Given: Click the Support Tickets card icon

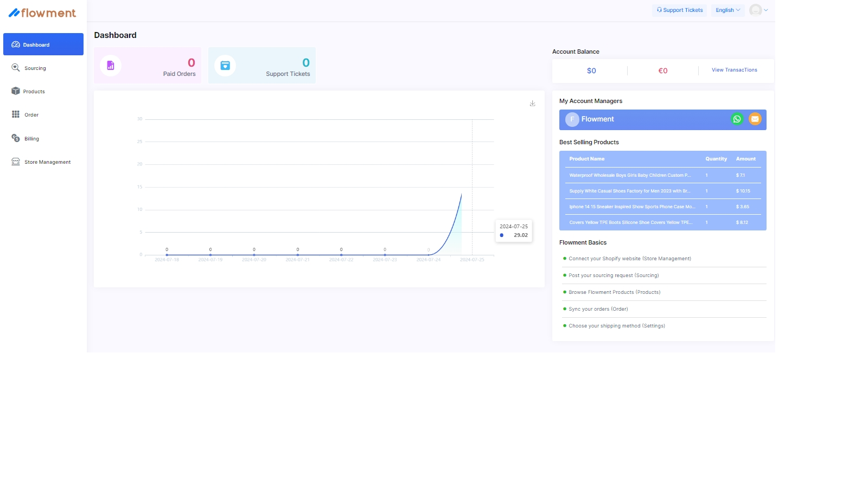Looking at the screenshot, I should tap(225, 66).
